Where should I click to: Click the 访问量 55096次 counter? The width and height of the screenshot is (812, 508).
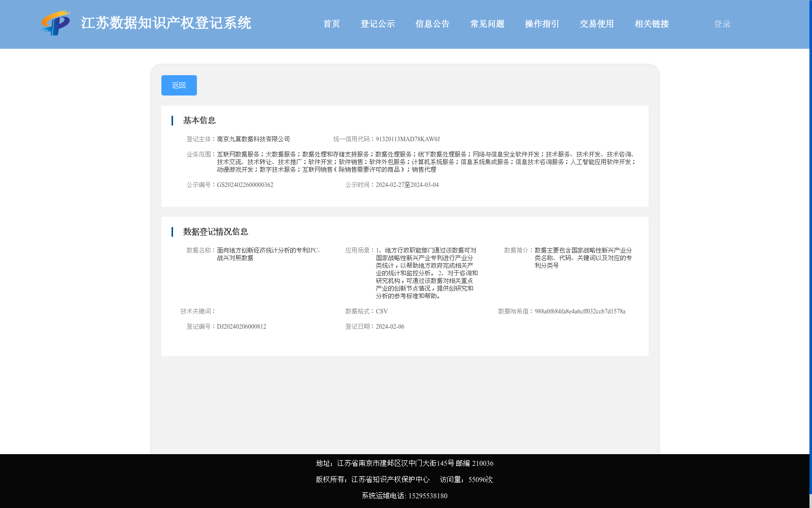pyautogui.click(x=466, y=480)
